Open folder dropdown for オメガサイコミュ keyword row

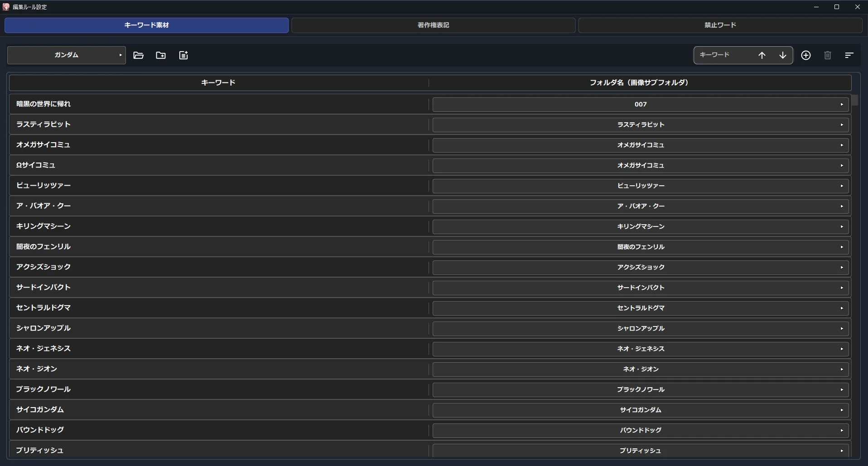641,145
